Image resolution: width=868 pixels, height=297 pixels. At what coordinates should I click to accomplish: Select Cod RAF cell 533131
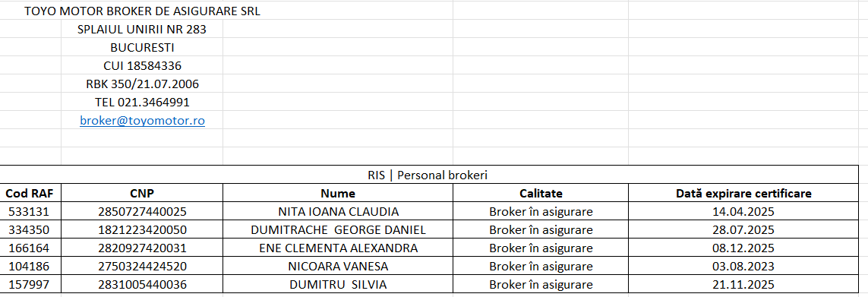[x=30, y=212]
